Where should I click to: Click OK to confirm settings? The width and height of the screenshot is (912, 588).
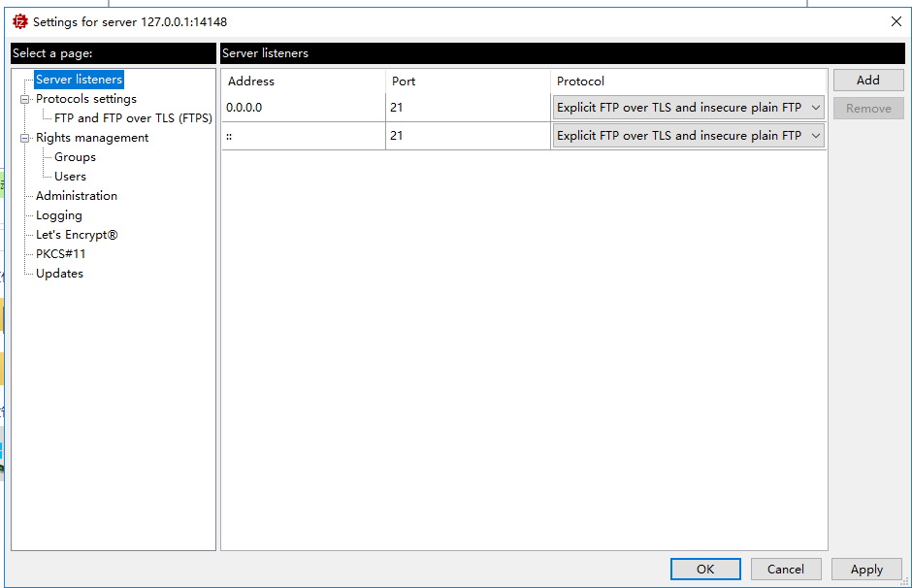click(x=705, y=570)
